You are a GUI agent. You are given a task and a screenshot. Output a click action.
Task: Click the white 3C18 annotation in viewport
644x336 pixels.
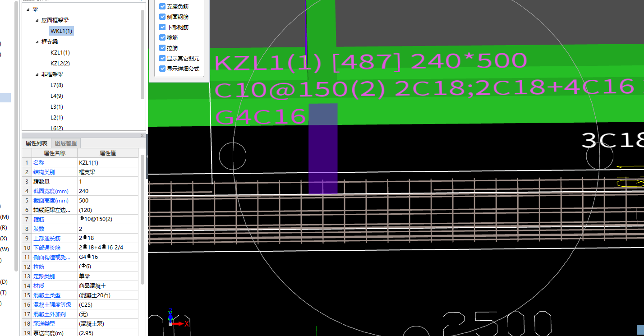click(x=612, y=140)
